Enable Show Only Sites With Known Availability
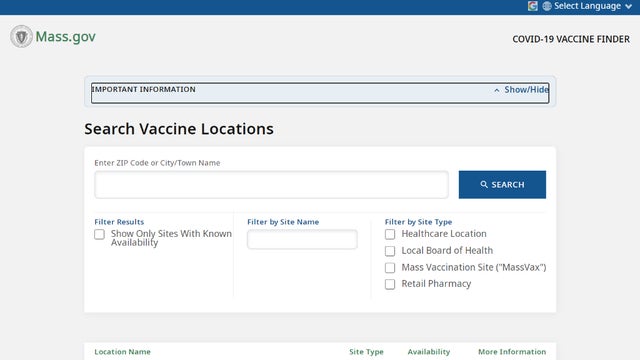The height and width of the screenshot is (360, 640). click(x=99, y=234)
